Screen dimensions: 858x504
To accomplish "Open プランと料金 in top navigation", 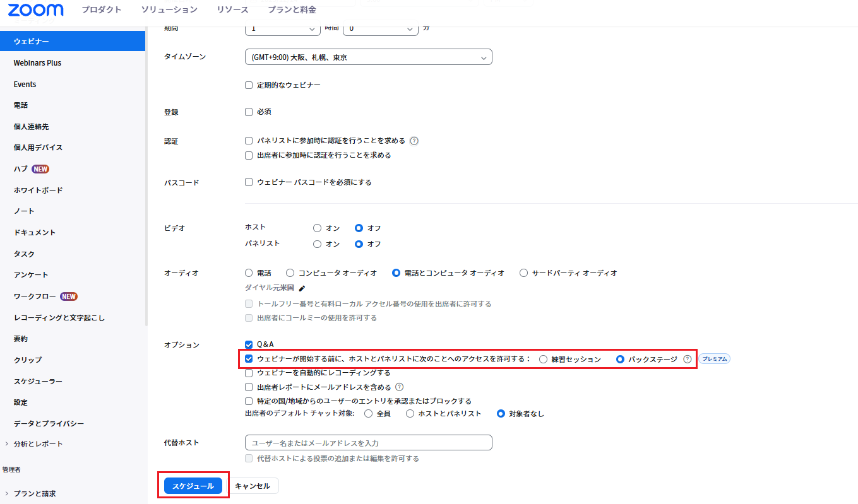I will [292, 10].
